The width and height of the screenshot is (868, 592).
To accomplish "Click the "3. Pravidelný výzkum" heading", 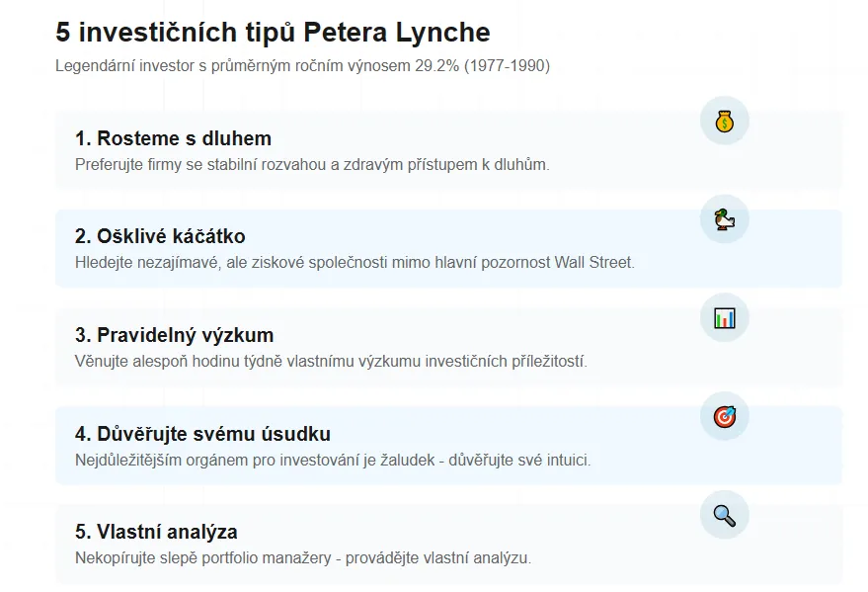I will coord(174,335).
